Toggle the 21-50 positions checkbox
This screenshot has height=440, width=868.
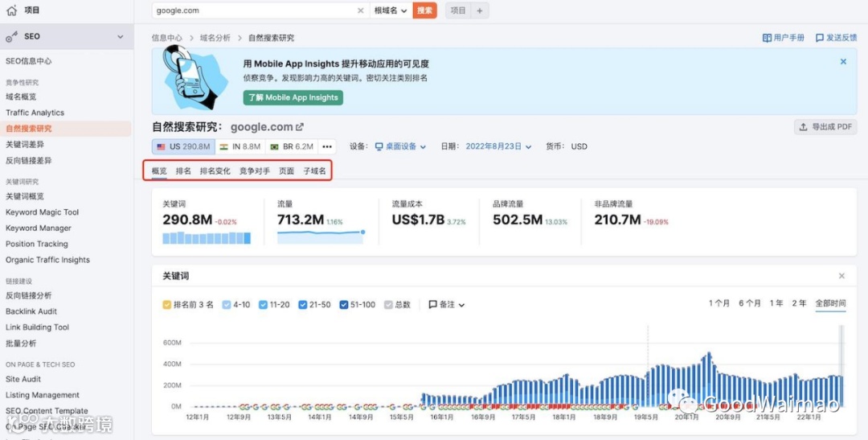[302, 305]
